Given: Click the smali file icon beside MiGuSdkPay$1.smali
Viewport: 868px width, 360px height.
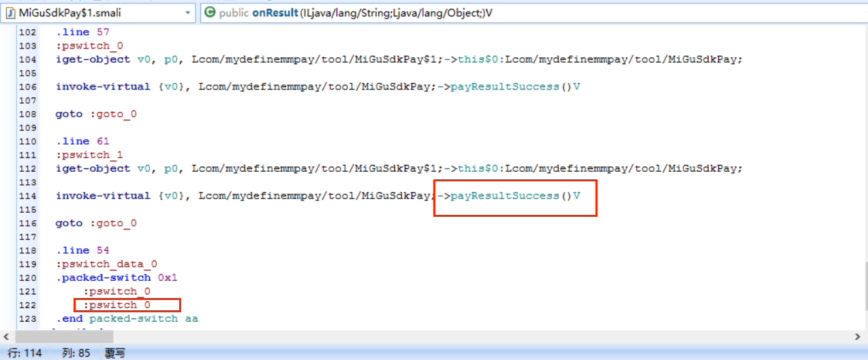Looking at the screenshot, I should [x=11, y=12].
